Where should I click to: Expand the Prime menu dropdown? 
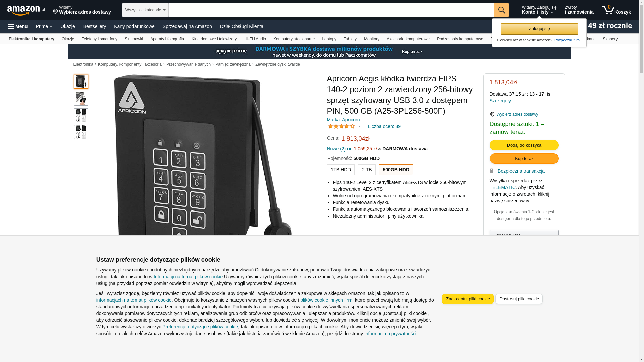pyautogui.click(x=44, y=26)
